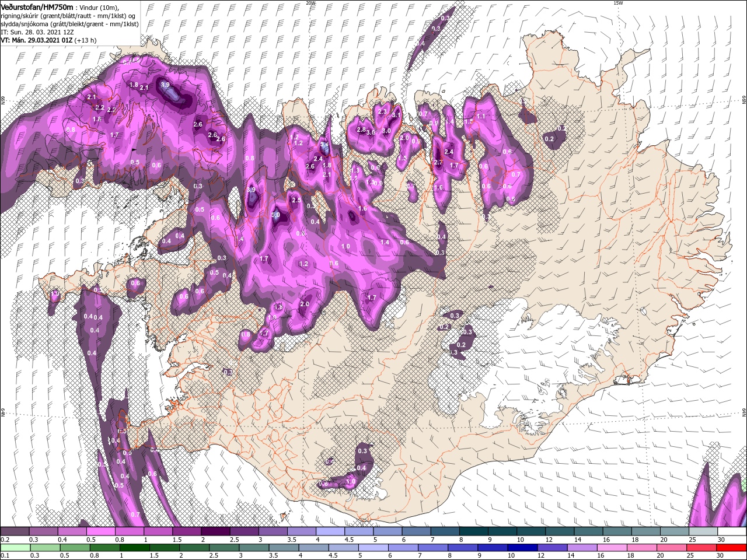747x560 pixels.
Task: Select the dark purple 2 snow legend swatch
Action: tap(215, 531)
